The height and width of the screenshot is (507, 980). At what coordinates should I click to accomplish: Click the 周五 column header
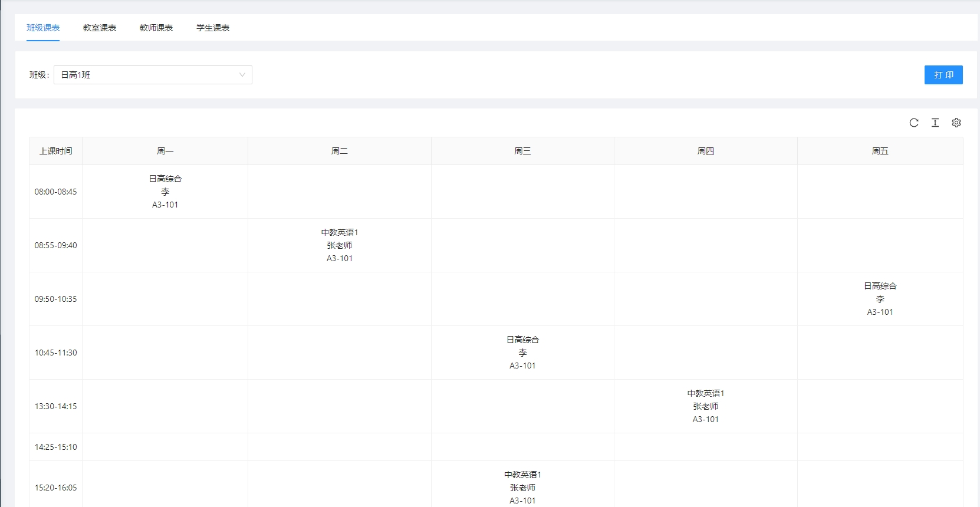[880, 151]
